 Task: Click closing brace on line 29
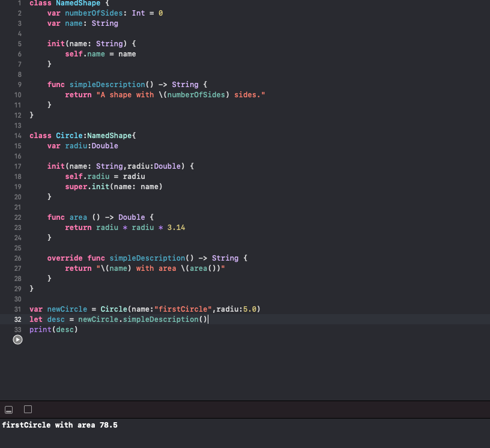[x=32, y=289]
